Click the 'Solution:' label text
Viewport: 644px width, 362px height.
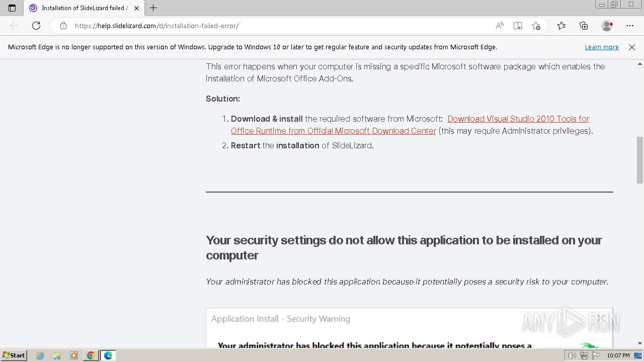(223, 99)
